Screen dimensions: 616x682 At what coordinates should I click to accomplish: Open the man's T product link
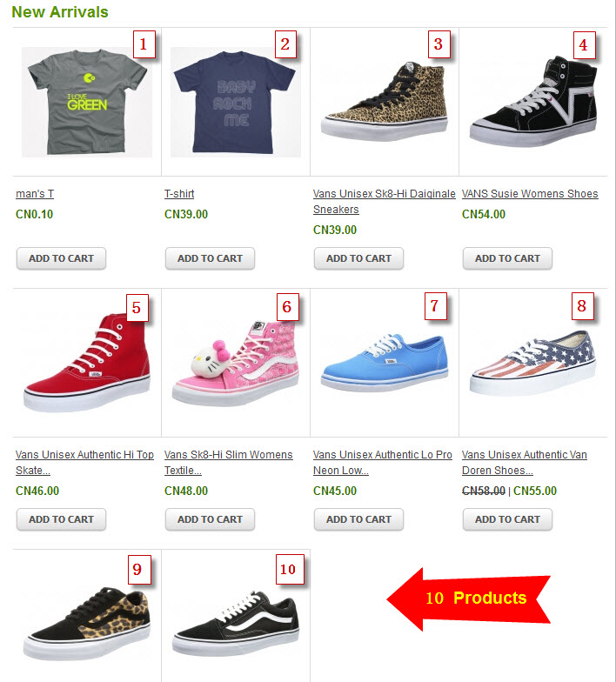pos(35,193)
